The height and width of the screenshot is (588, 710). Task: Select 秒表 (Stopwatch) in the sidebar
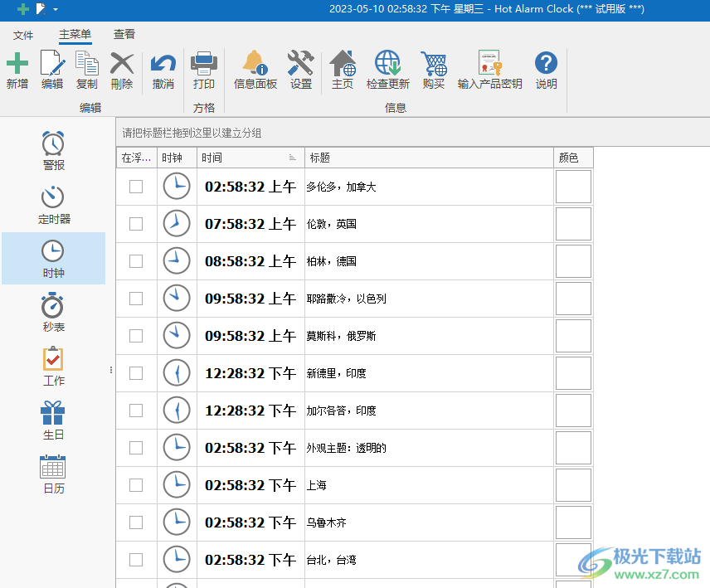[53, 313]
